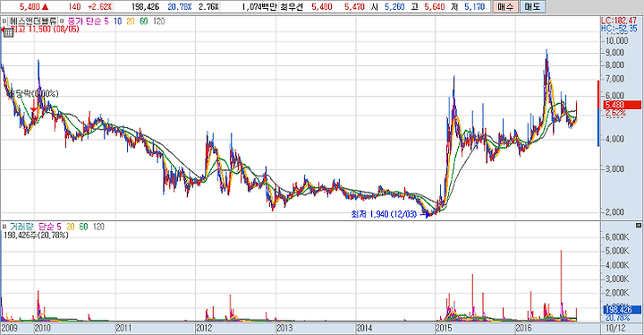Click the volume legend's 120 average
This screenshot has height=335, width=644.
[98, 227]
